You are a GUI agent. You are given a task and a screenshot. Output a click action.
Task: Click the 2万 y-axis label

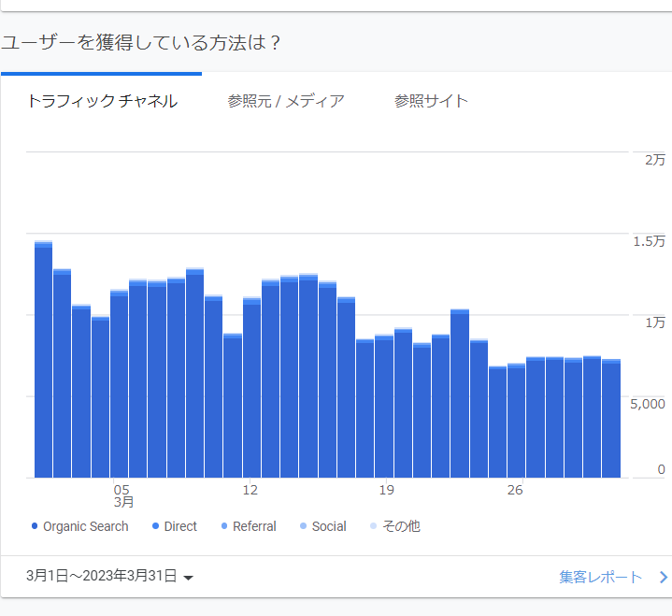click(655, 160)
